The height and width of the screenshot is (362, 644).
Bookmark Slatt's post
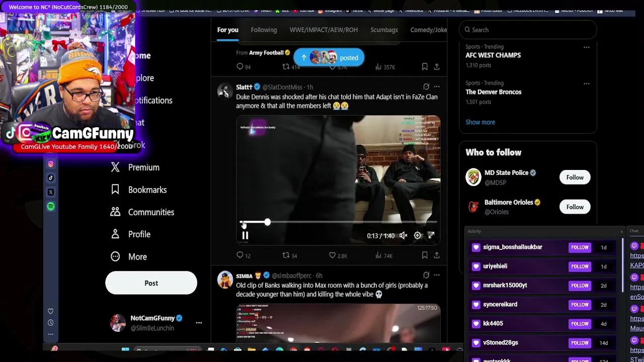pyautogui.click(x=425, y=255)
